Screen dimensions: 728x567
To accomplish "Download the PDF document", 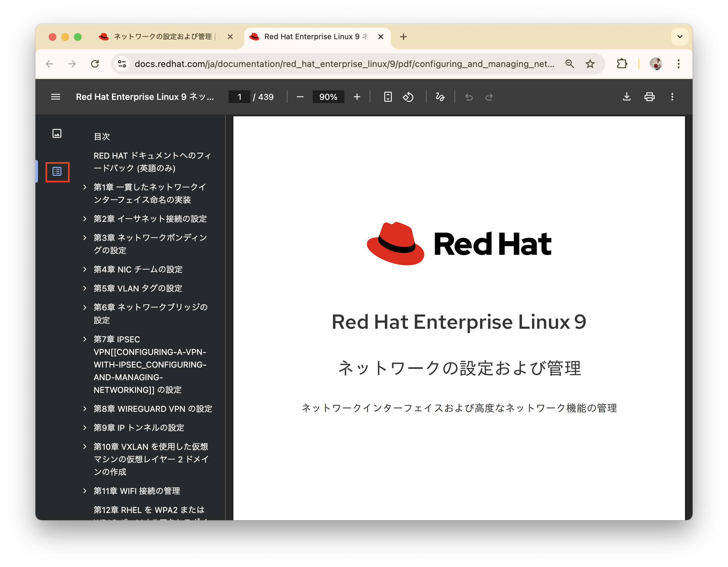I will (x=627, y=97).
